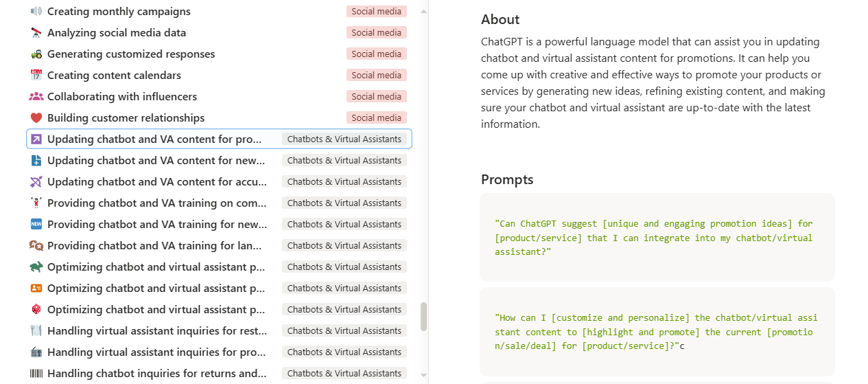Image resolution: width=868 pixels, height=384 pixels.
Task: Click the blue NEW badge icon
Action: point(36,225)
